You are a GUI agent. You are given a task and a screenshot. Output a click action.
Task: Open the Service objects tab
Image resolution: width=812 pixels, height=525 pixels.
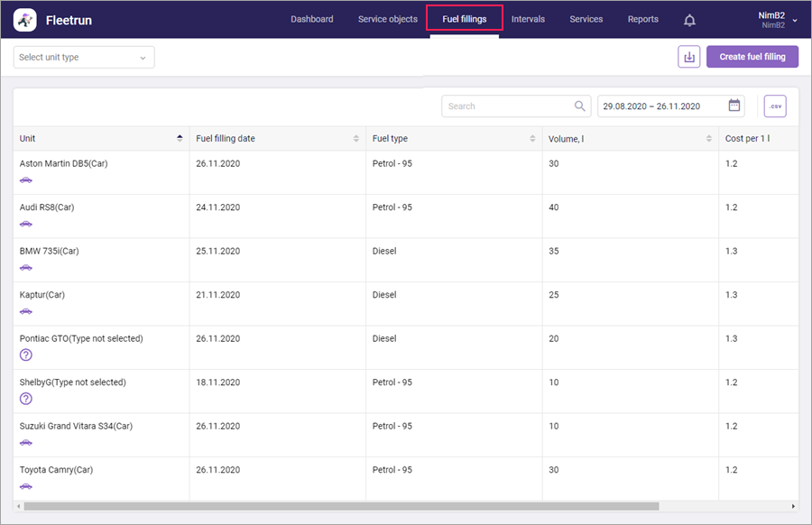coord(388,19)
